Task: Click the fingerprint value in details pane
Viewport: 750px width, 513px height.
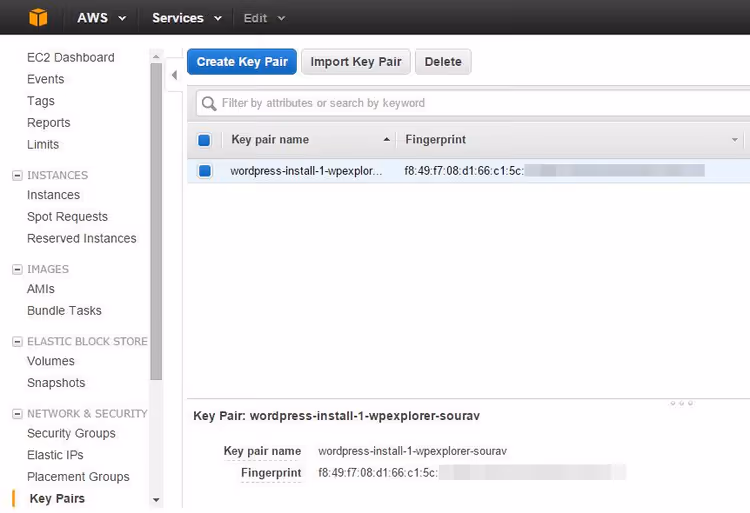Action: 472,473
